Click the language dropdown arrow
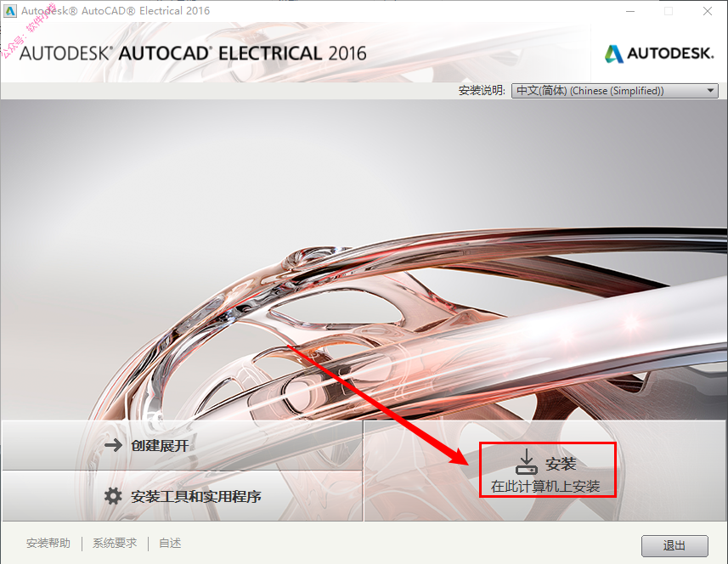The image size is (728, 564). point(710,91)
